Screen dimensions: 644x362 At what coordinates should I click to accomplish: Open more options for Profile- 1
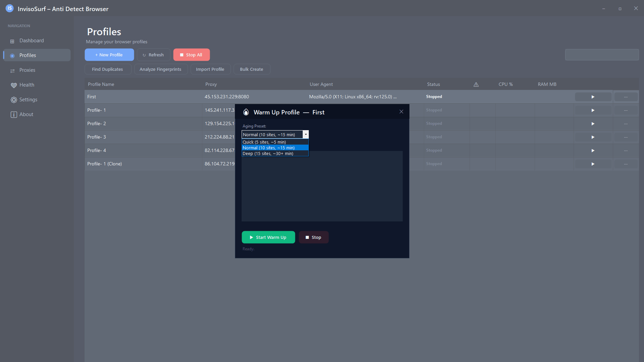coord(626,110)
